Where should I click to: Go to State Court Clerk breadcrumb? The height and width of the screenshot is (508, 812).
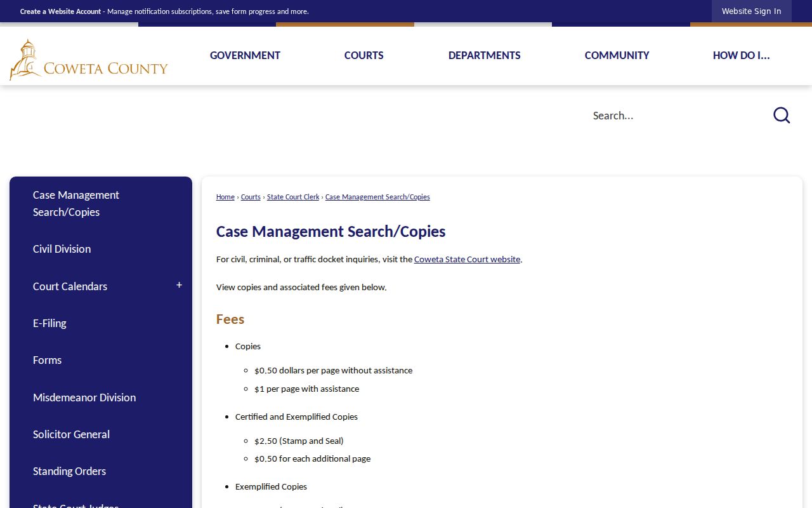pyautogui.click(x=293, y=197)
